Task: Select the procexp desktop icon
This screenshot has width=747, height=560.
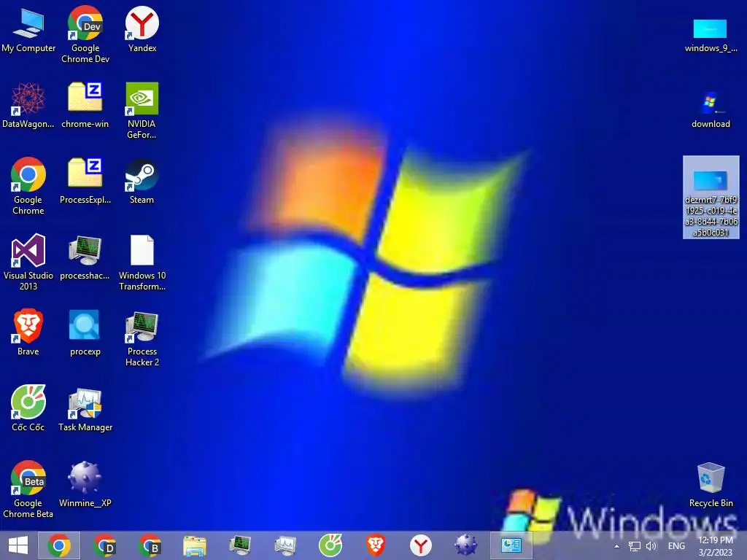Action: (85, 332)
